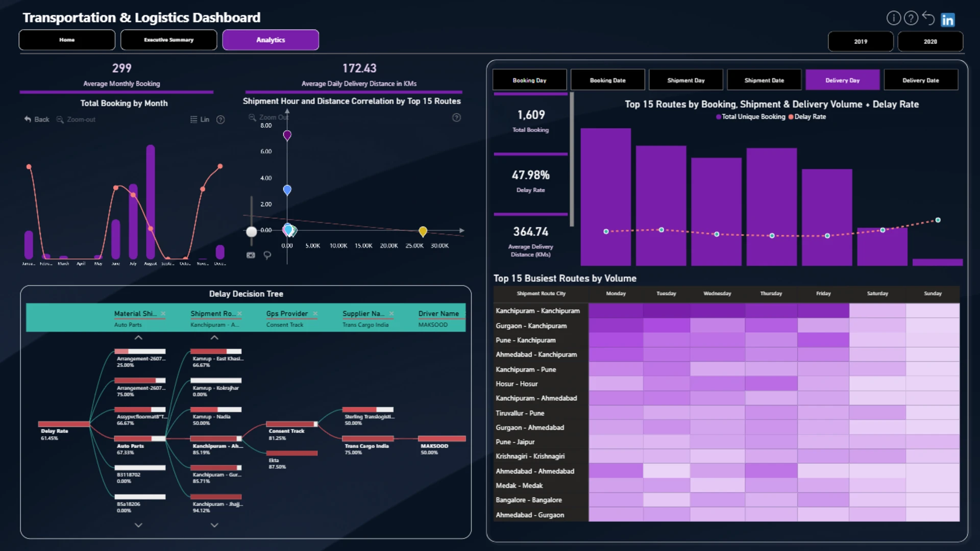980x551 pixels.
Task: Select the Shipment Day tab
Action: coord(685,80)
